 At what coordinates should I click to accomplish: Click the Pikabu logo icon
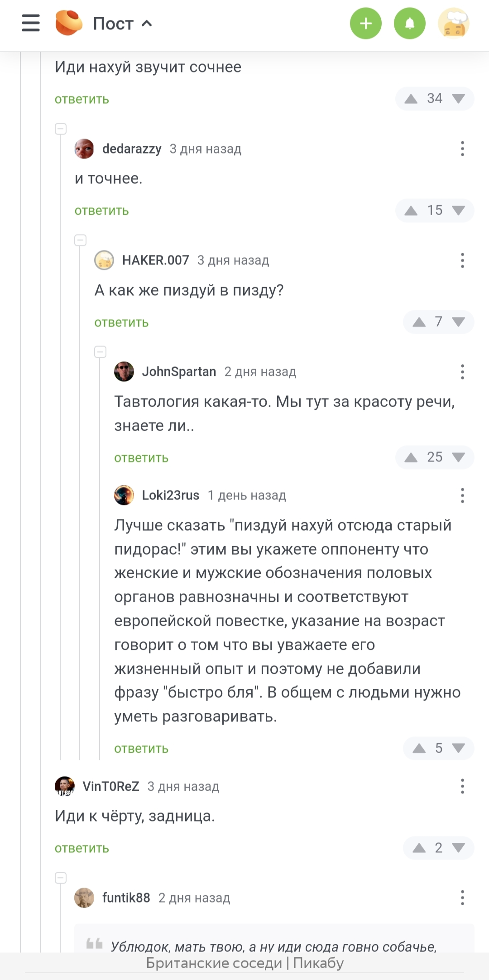pyautogui.click(x=69, y=23)
